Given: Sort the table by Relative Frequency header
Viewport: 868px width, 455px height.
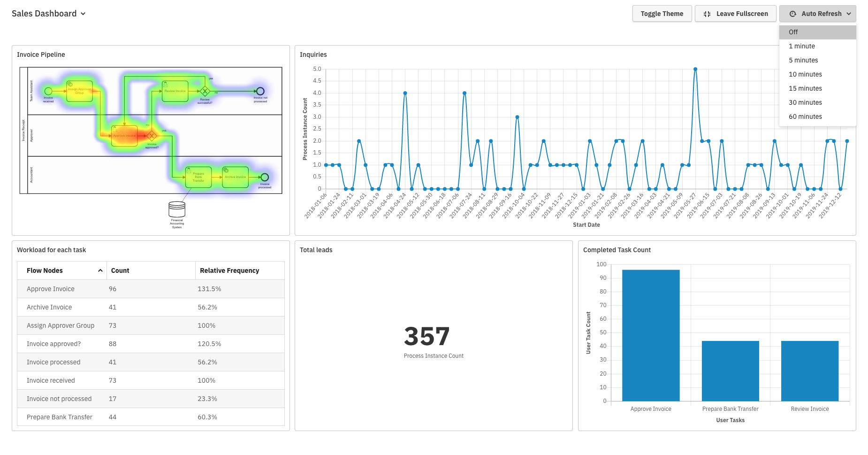Looking at the screenshot, I should click(x=229, y=270).
